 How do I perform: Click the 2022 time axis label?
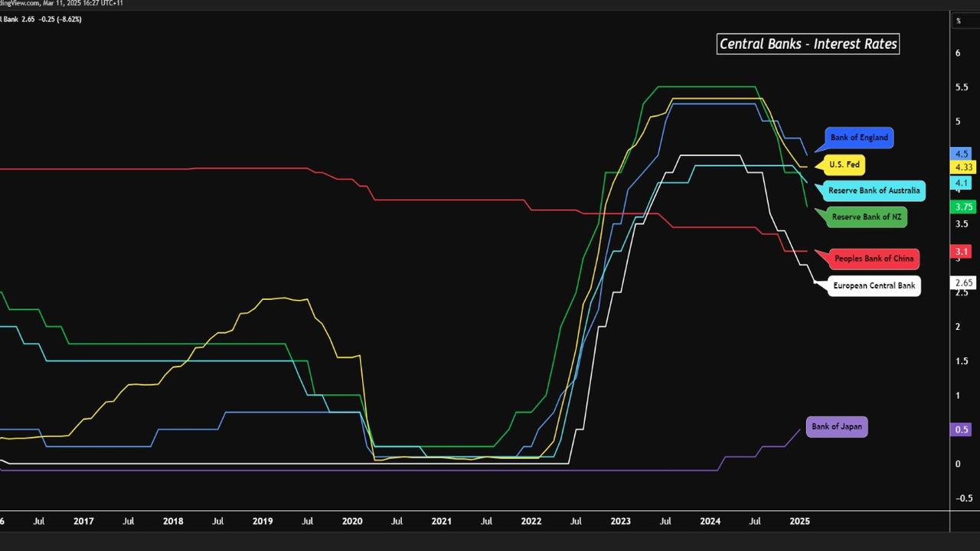[x=531, y=521]
